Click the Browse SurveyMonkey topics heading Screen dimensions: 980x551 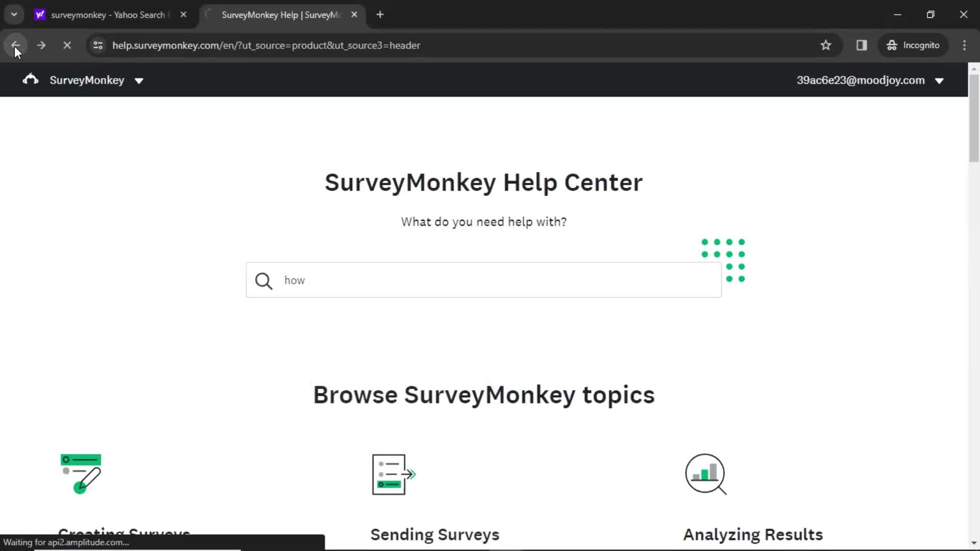tap(483, 395)
